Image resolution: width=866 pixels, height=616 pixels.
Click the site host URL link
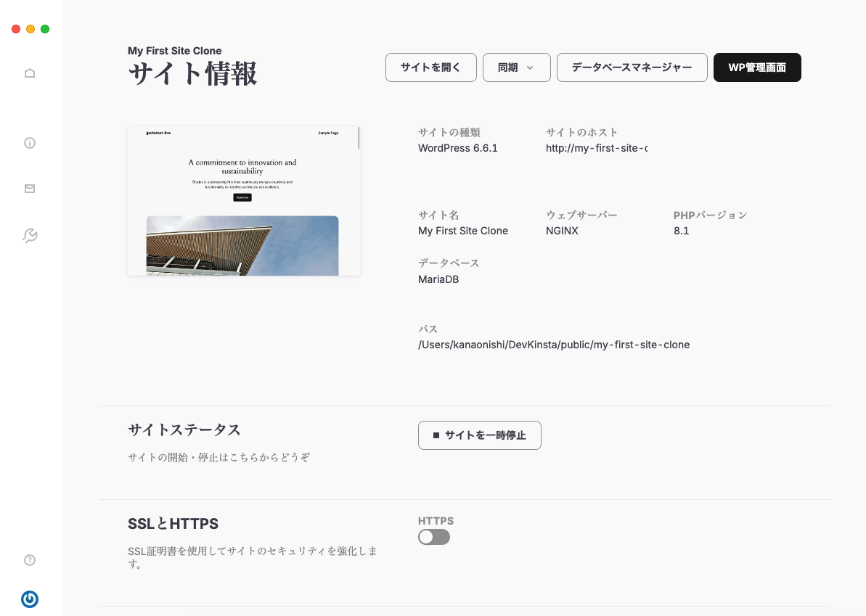click(x=597, y=148)
